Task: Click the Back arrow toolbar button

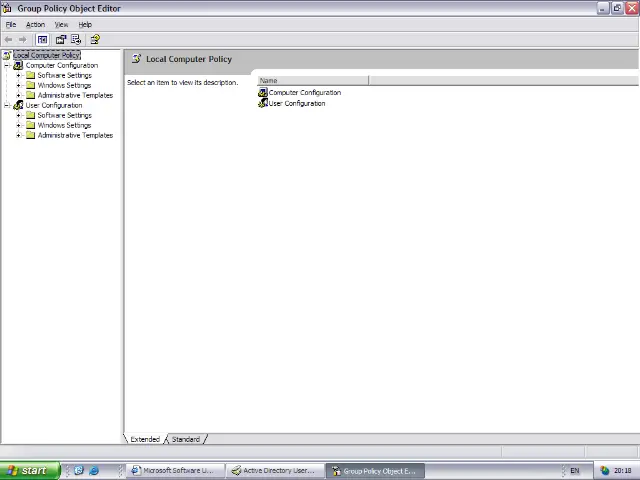Action: point(8,40)
